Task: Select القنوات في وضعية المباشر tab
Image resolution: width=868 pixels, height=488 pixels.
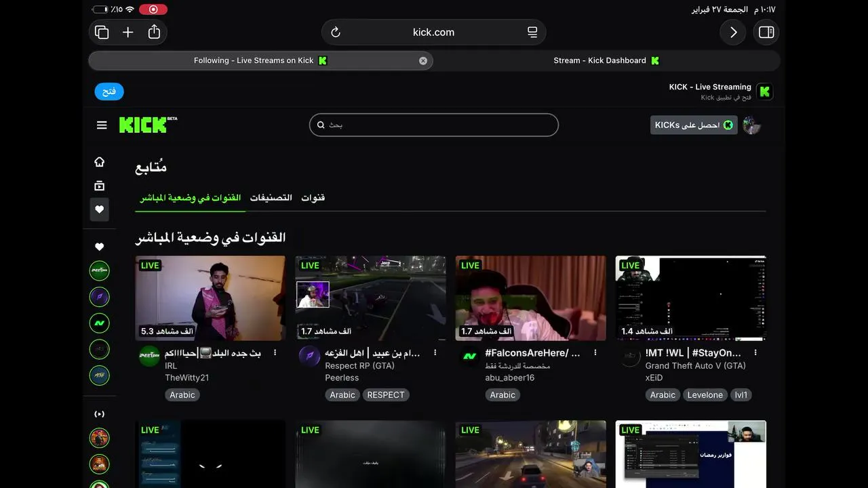Action: pos(191,198)
